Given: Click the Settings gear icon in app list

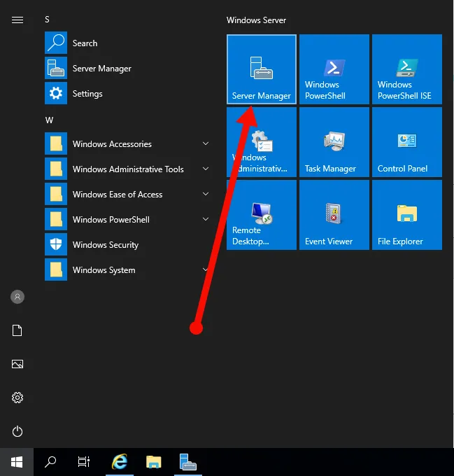Looking at the screenshot, I should (56, 93).
